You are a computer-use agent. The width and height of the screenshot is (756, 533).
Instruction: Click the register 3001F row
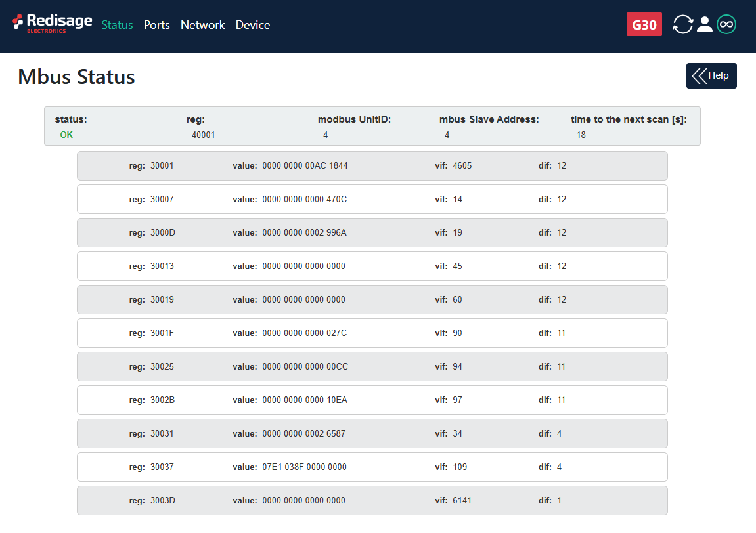(x=372, y=333)
